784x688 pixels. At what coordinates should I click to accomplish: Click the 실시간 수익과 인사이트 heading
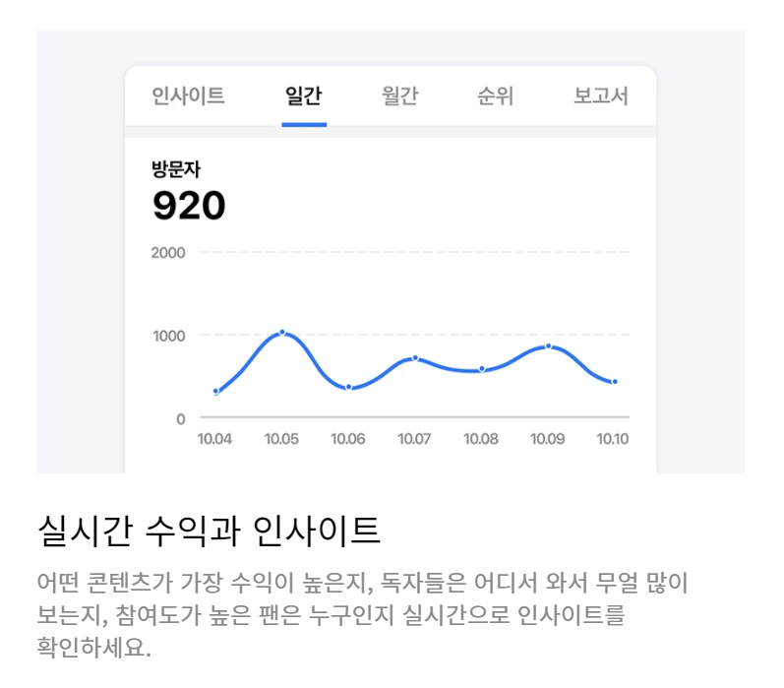click(209, 531)
